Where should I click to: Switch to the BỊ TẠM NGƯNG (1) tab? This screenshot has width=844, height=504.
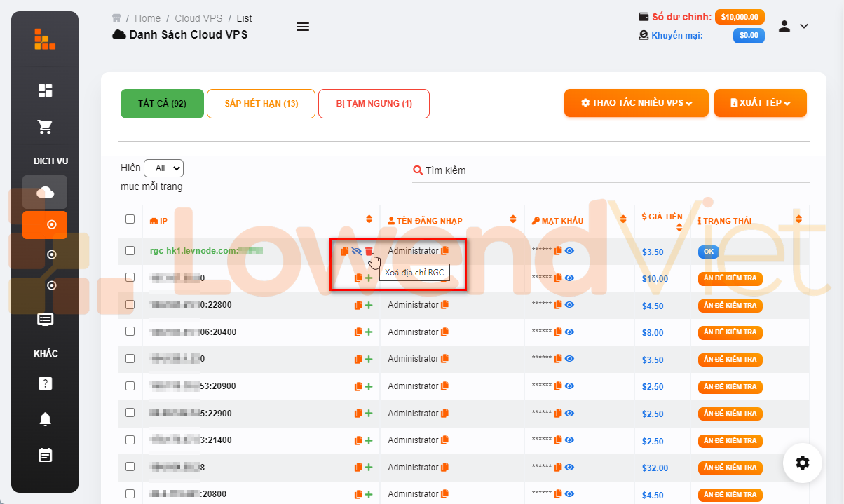(374, 104)
